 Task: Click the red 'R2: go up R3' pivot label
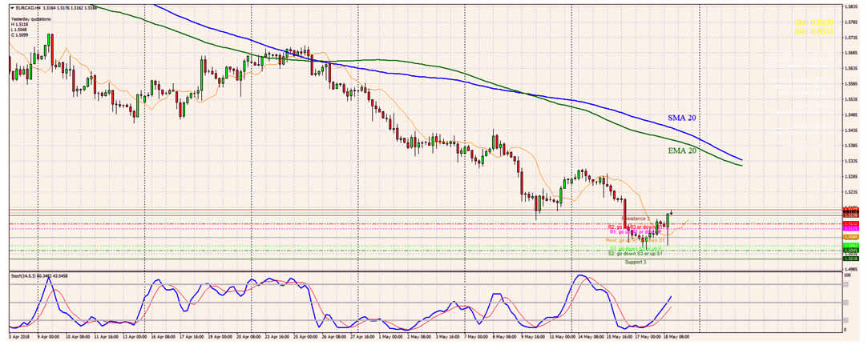[636, 227]
